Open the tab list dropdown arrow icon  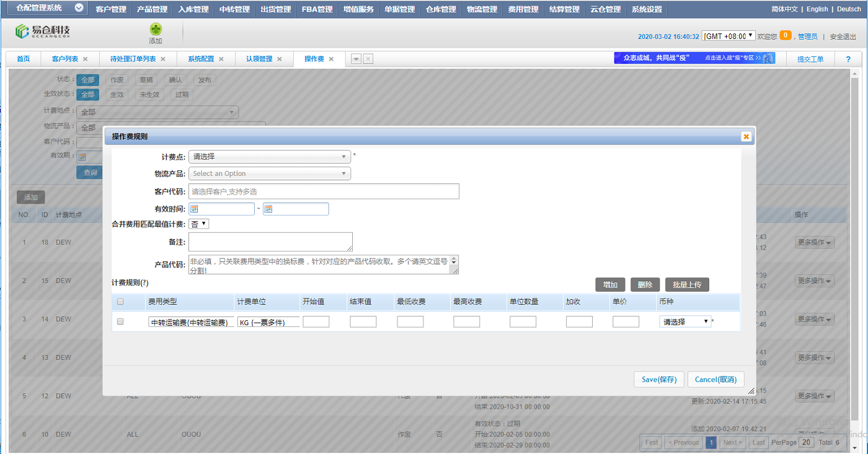click(356, 59)
